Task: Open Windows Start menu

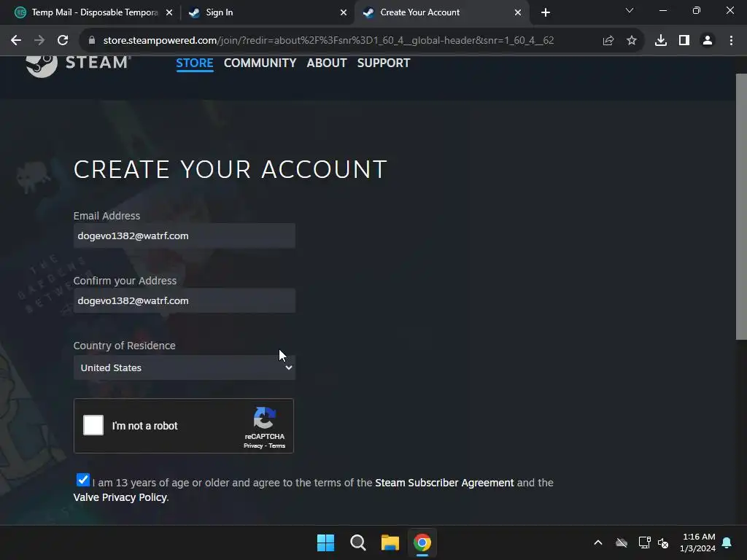Action: [x=326, y=542]
